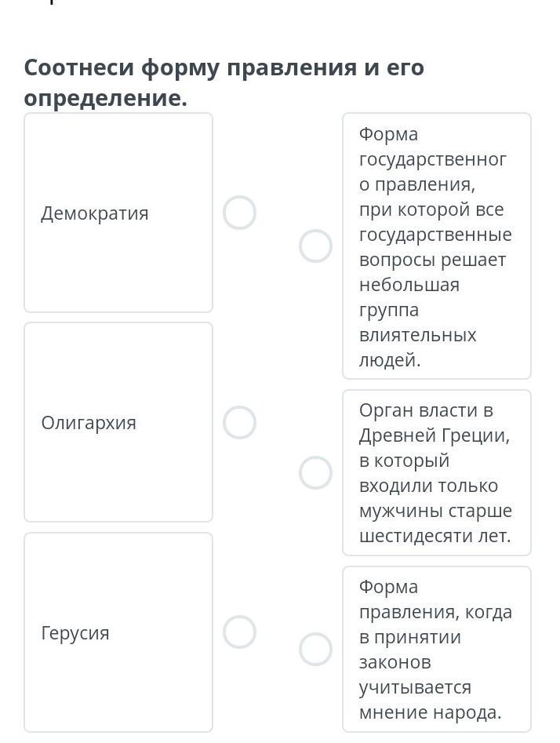Select circle beside the 'Орган власти в Древней Греции' definition
Screen dimensions: 560x743
[315, 473]
